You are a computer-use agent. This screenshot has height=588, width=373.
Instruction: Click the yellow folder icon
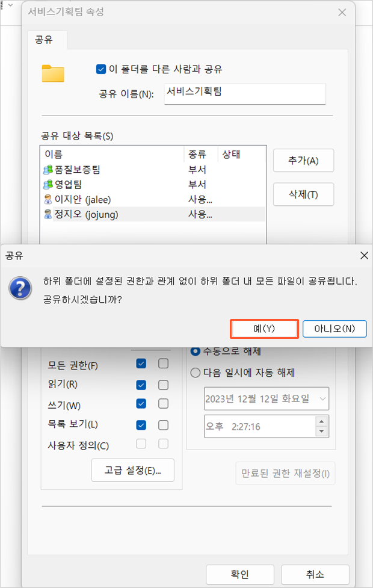53,73
